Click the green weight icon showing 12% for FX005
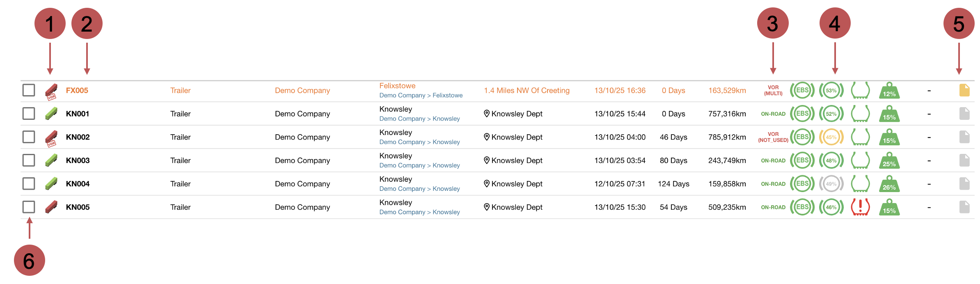 click(x=888, y=90)
